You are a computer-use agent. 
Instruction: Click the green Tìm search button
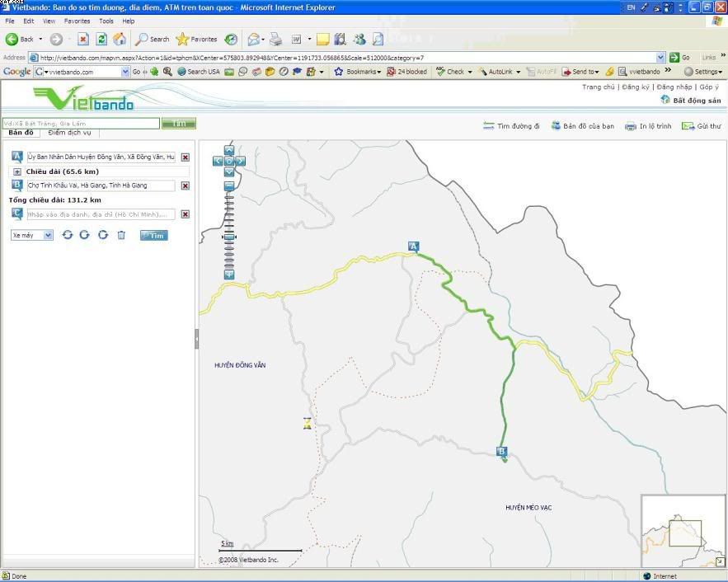[x=179, y=124]
